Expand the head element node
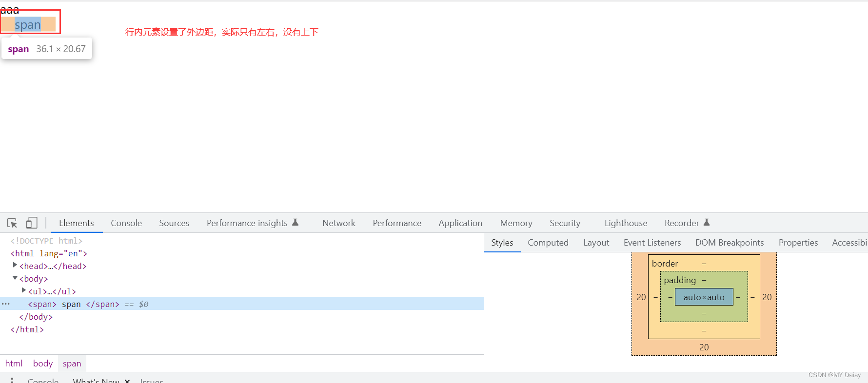 pos(15,265)
